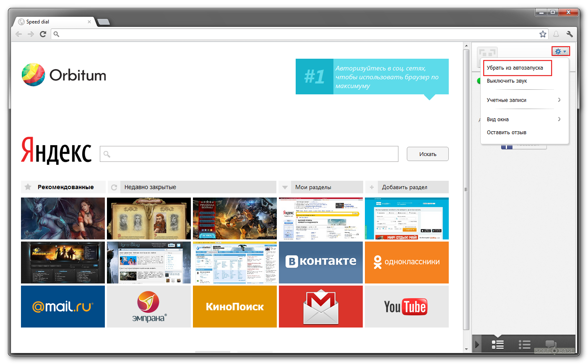The width and height of the screenshot is (588, 364).
Task: Open the parchment book game thumbnail
Action: pyautogui.click(x=149, y=218)
